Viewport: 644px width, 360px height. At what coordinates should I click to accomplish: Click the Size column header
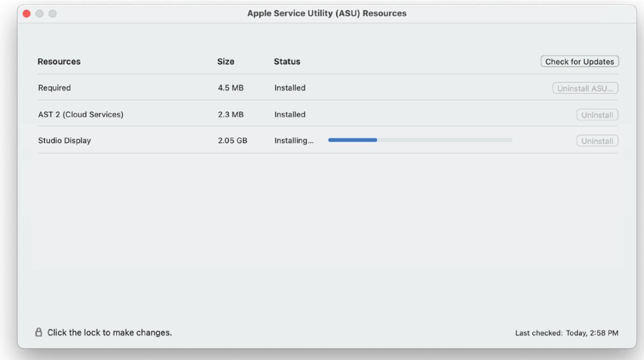[226, 61]
